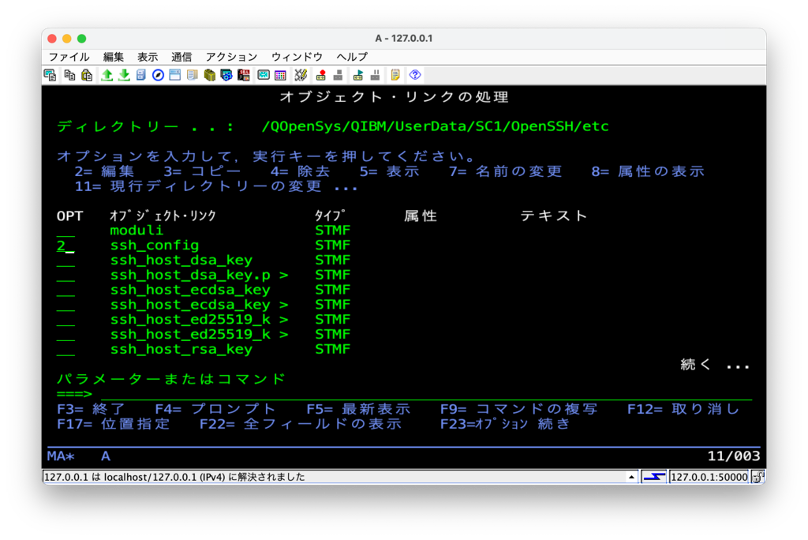Open the ヘルプ menu
The image size is (808, 540).
click(352, 57)
